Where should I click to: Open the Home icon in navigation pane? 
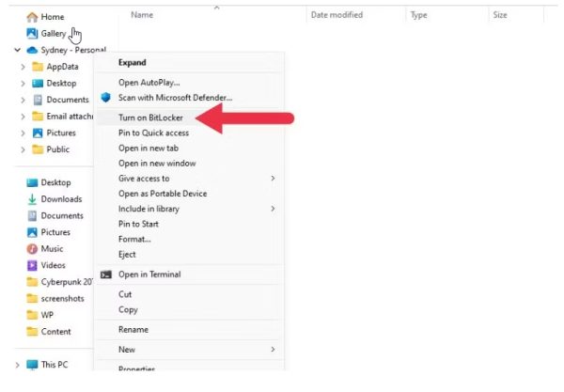pyautogui.click(x=32, y=17)
